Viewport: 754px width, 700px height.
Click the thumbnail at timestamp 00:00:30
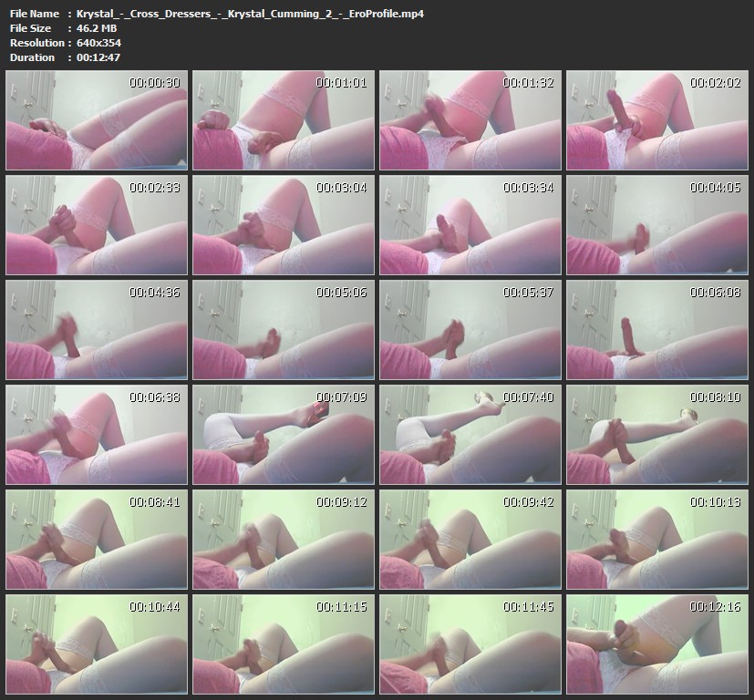[x=95, y=120]
